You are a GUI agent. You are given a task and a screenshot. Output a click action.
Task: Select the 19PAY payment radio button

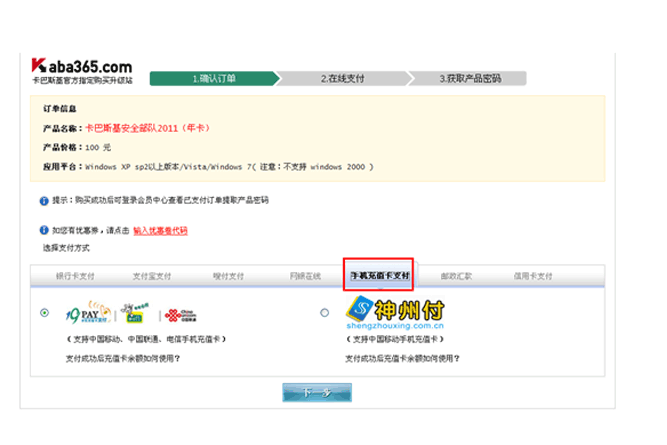44,313
